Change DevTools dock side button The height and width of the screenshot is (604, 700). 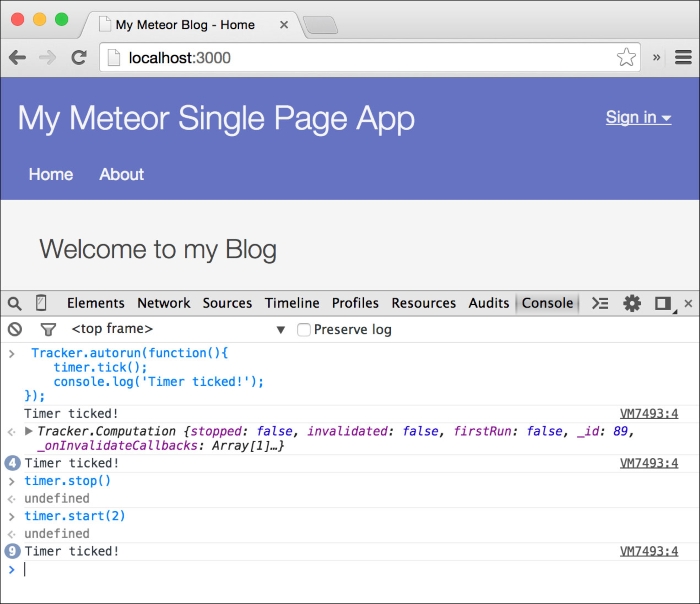pos(662,303)
